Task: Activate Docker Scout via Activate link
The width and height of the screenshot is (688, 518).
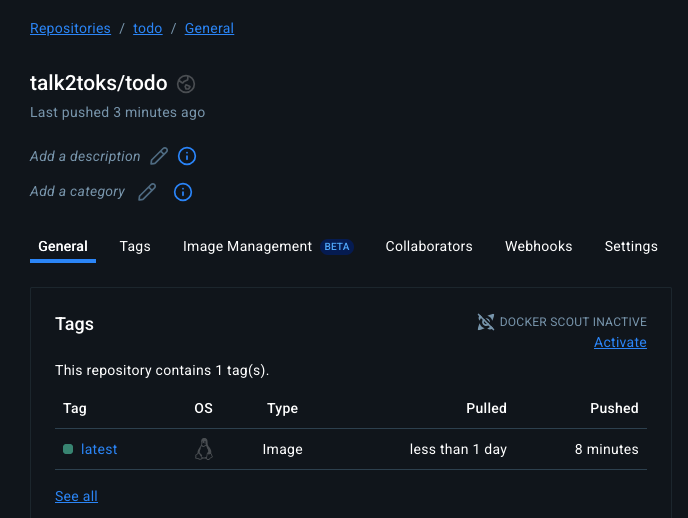Action: pyautogui.click(x=620, y=342)
